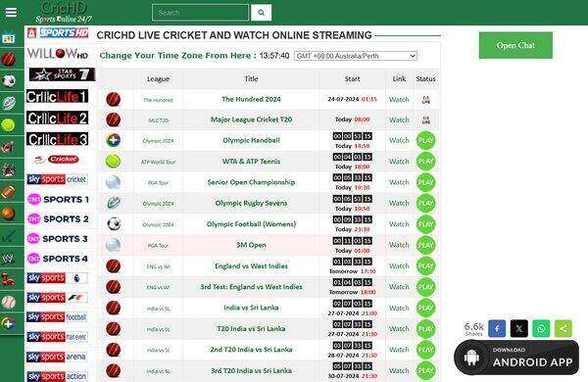Open the time zone dropdown
This screenshot has width=588, height=382.
356,56
